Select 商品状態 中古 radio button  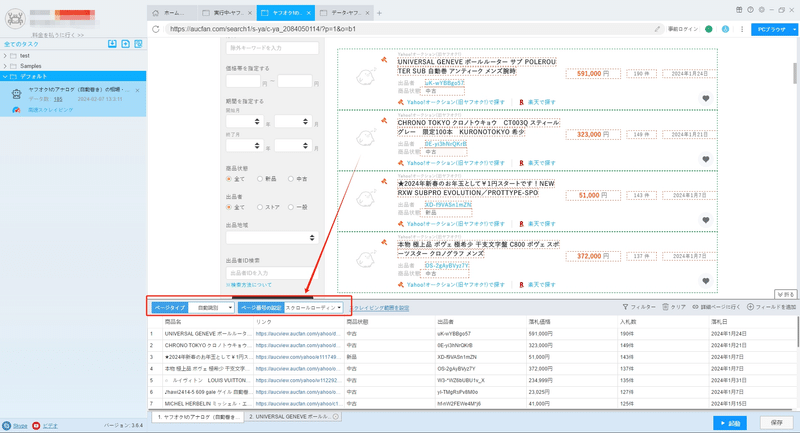291,179
